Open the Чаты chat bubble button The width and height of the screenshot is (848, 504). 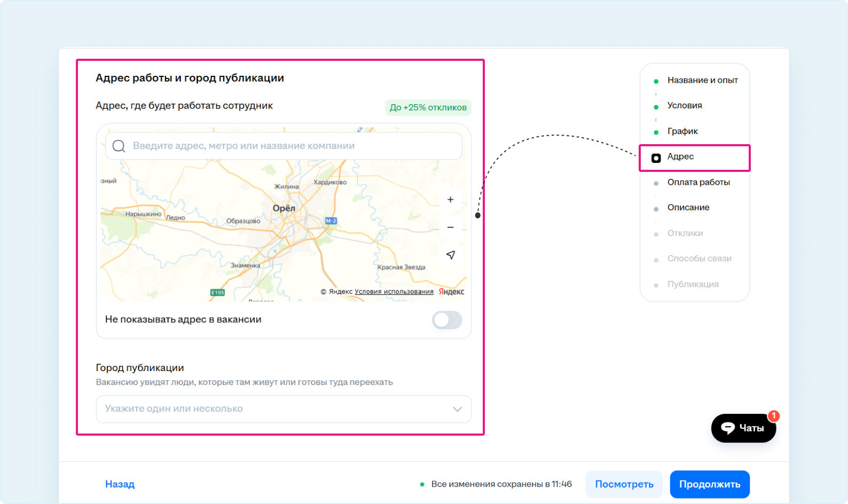743,428
